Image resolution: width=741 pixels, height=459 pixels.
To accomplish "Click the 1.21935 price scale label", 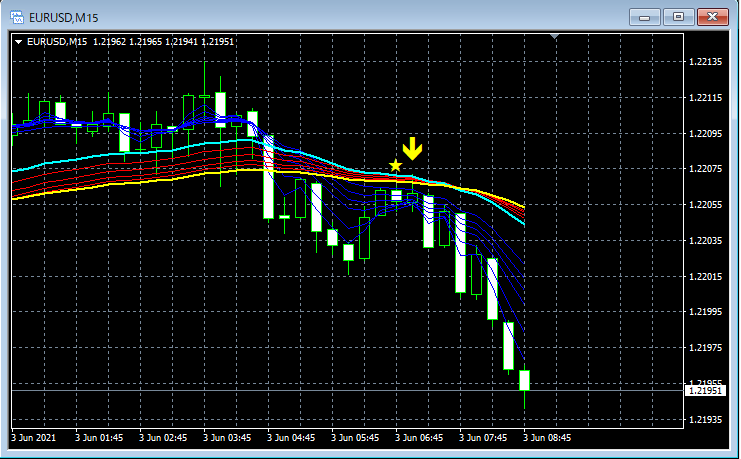I will click(706, 419).
